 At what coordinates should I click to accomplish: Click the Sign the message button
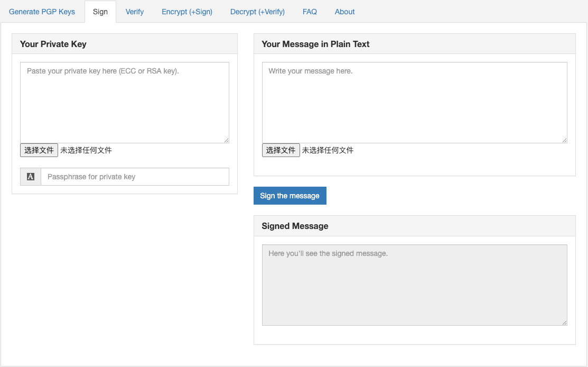290,196
